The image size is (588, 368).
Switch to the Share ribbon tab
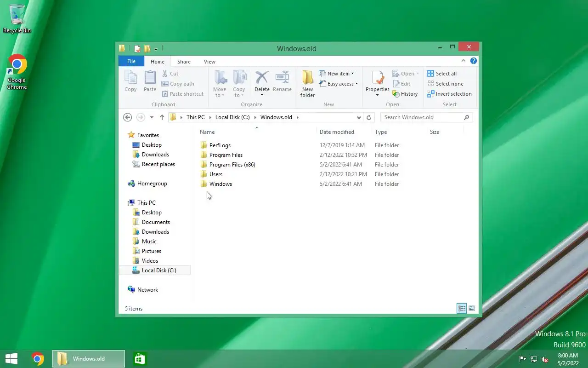tap(184, 62)
